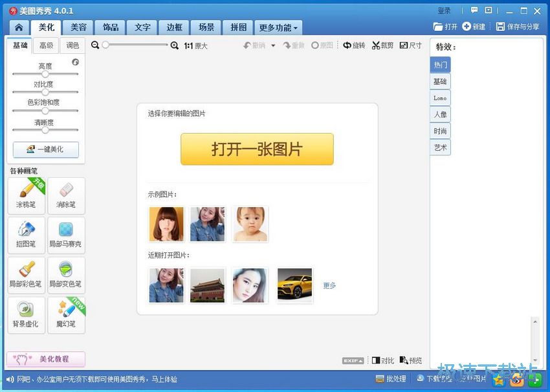The width and height of the screenshot is (550, 392).
Task: Click the zoom out magnifier icon
Action: point(95,45)
